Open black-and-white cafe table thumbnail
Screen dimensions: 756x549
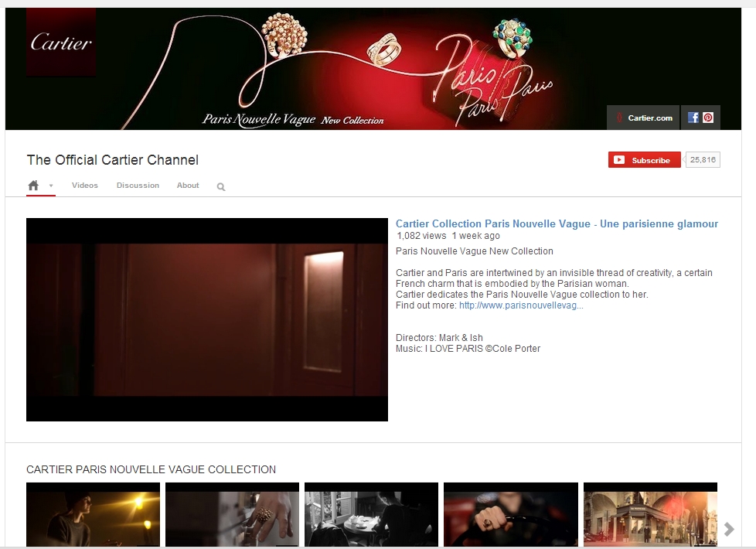click(x=371, y=514)
